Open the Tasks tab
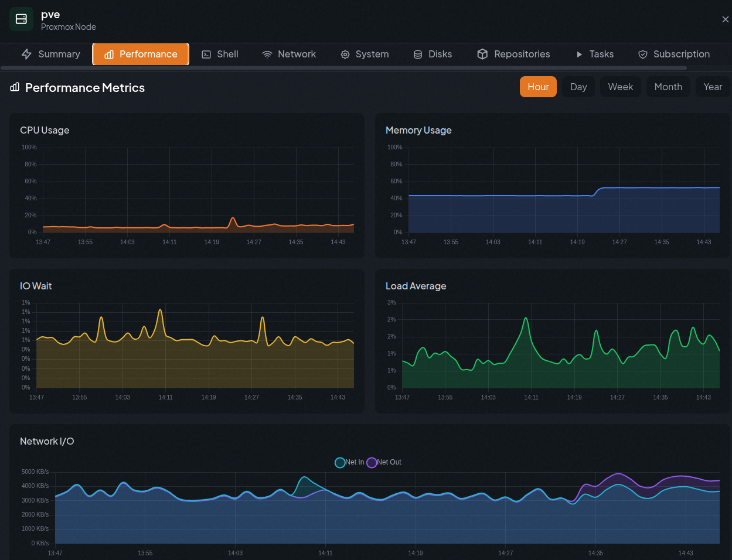Screen dimensions: 732x560 pyautogui.click(x=595, y=54)
